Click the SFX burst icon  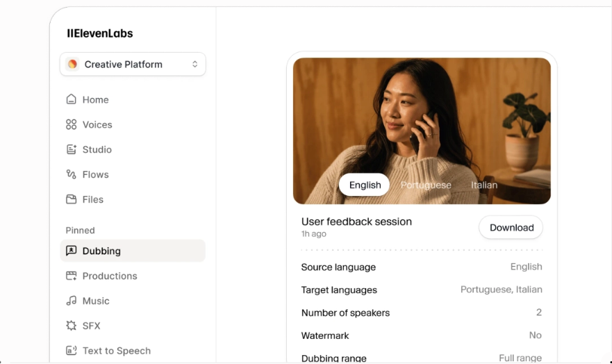[x=71, y=325]
